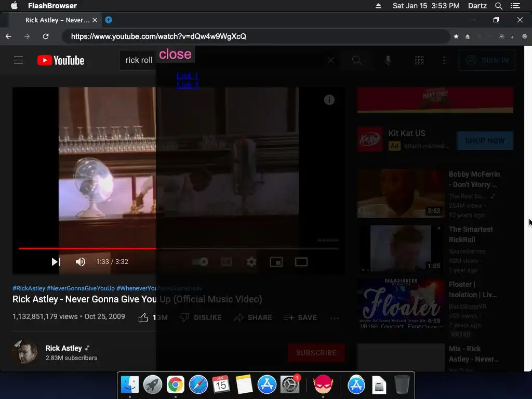Open the YouTube apps grid

(419, 60)
